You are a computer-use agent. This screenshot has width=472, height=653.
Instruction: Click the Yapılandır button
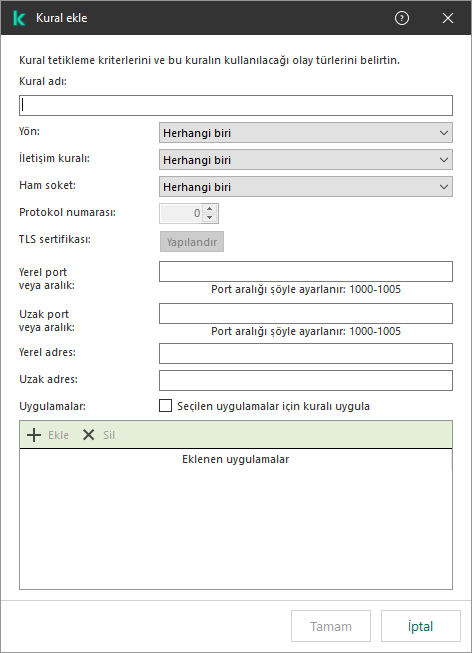[x=192, y=242]
